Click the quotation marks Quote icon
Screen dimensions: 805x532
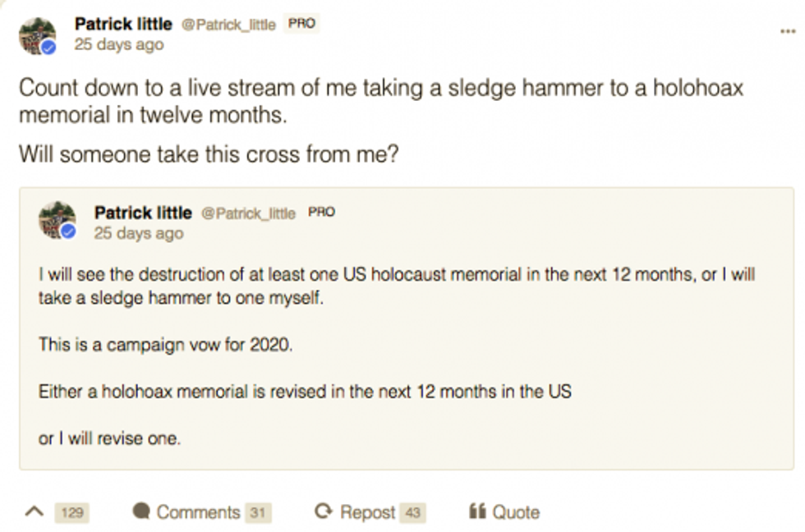477,512
